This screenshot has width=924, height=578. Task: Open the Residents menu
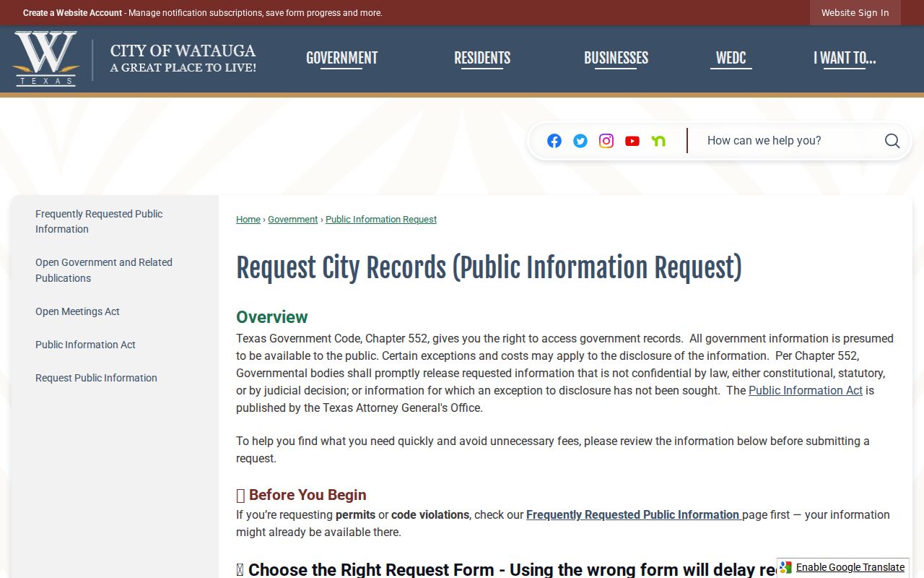point(482,59)
